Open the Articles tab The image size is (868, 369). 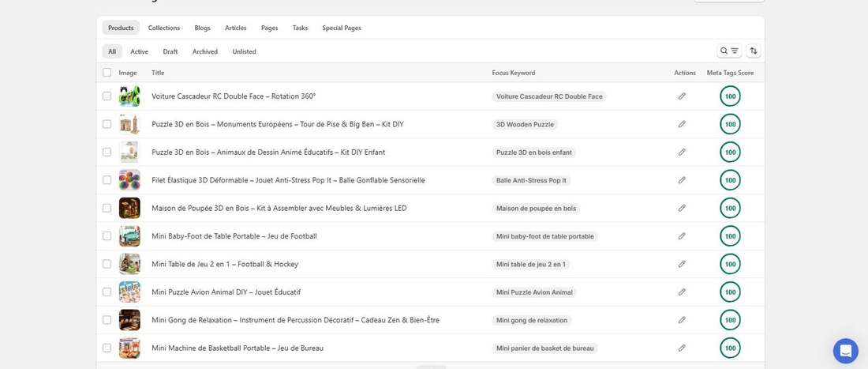click(x=236, y=28)
